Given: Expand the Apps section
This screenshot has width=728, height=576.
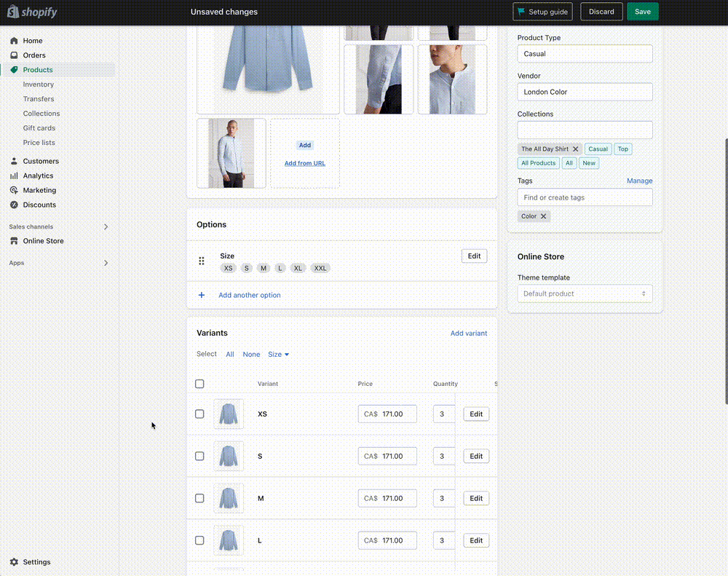Looking at the screenshot, I should click(x=106, y=263).
